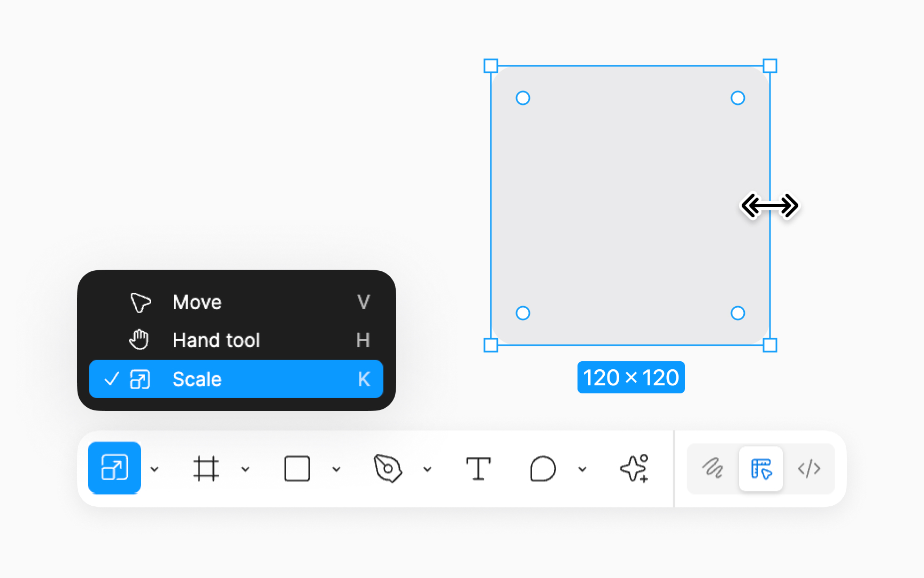The height and width of the screenshot is (578, 924).
Task: Expand Comment tool options chevron
Action: pyautogui.click(x=582, y=469)
